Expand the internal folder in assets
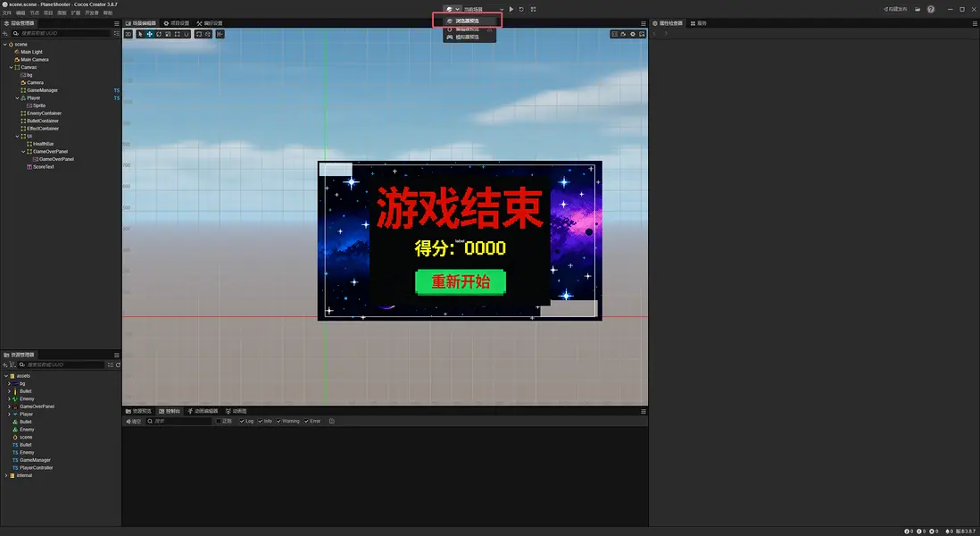Viewport: 980px width, 536px height. [x=6, y=475]
